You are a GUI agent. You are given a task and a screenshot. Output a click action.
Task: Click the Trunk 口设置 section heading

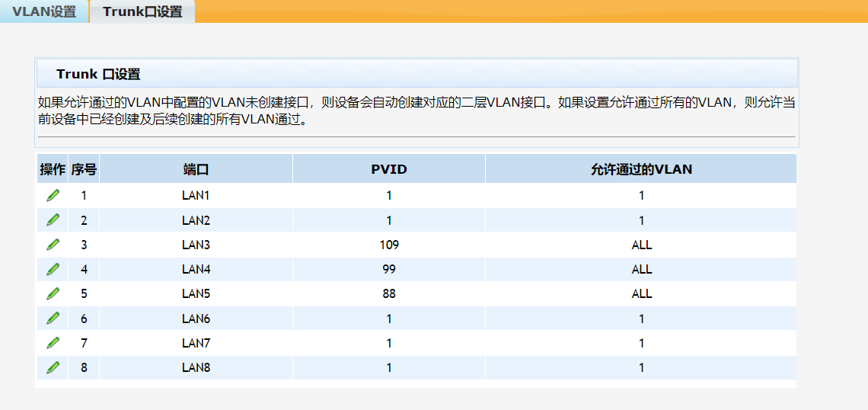(98, 74)
